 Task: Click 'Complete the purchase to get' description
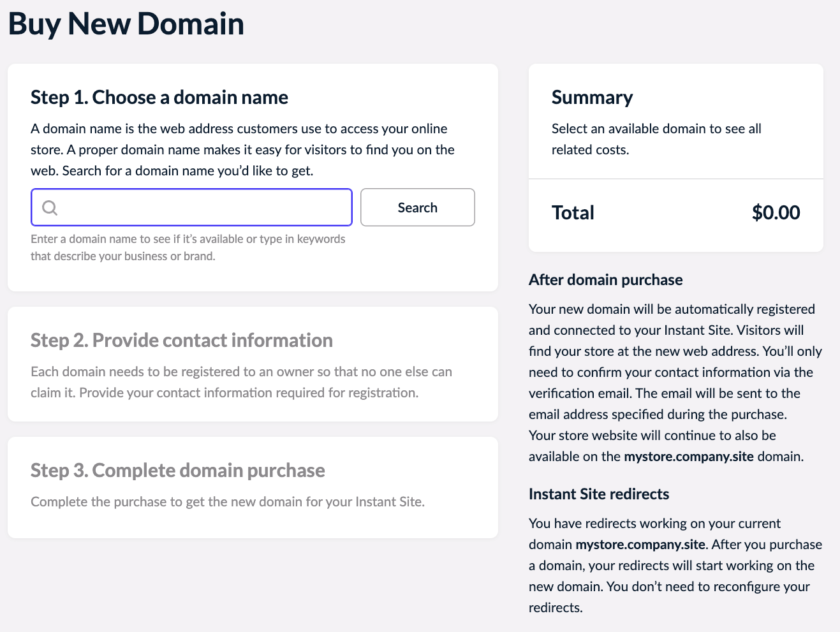coord(228,502)
